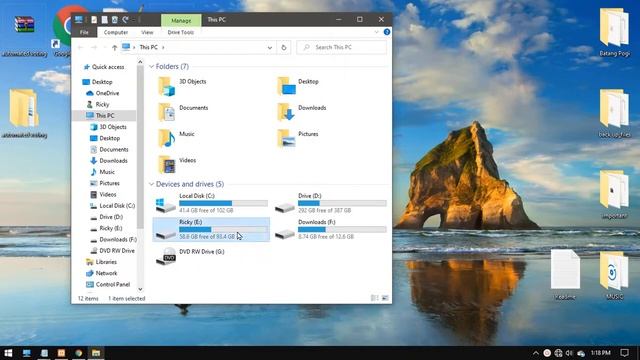640x360 pixels.
Task: Collapse the Folders (7) section
Action: [151, 67]
